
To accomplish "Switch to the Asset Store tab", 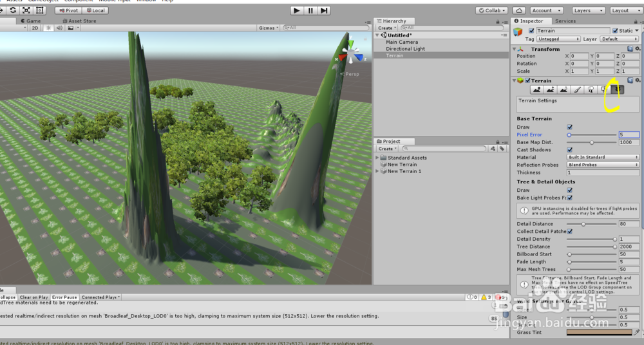I will point(79,21).
